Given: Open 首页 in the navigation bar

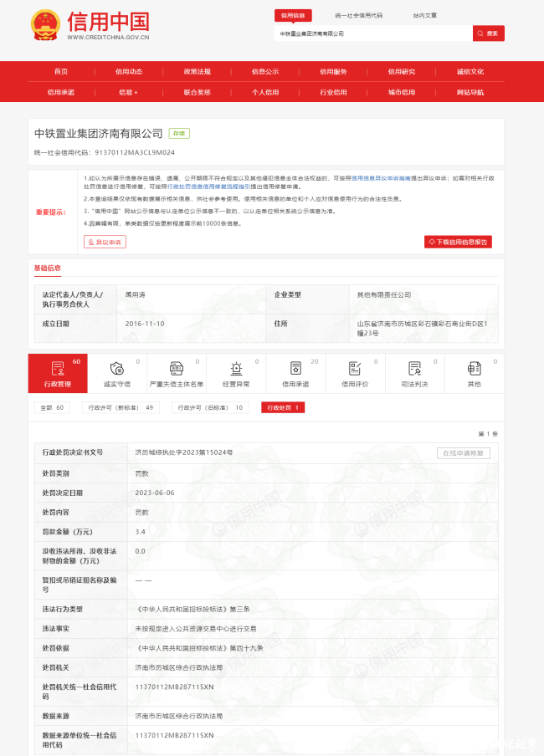Looking at the screenshot, I should (x=61, y=71).
